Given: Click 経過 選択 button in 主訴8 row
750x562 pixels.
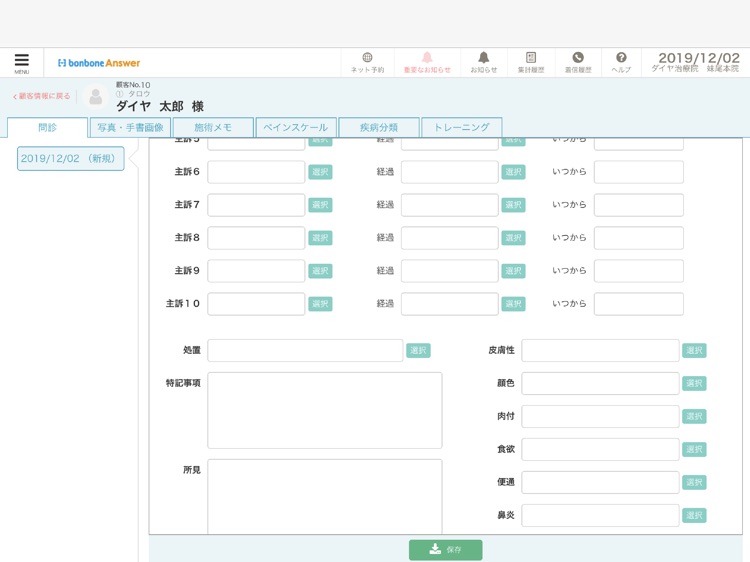Looking at the screenshot, I should (513, 238).
